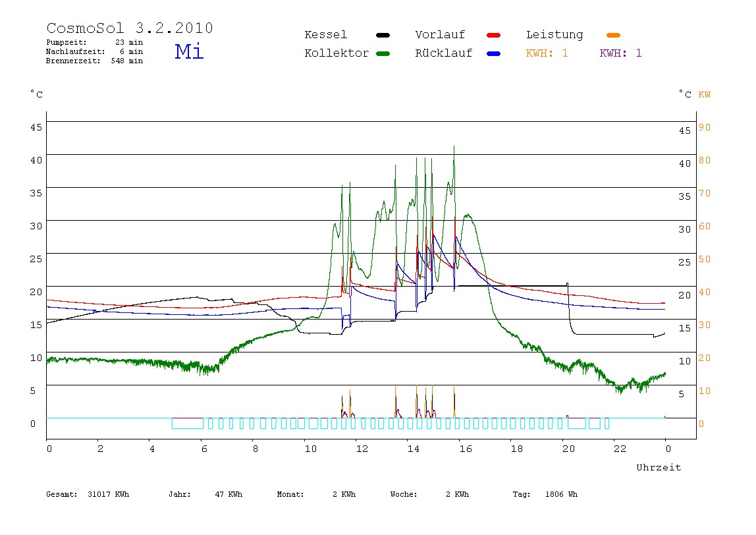Select the 'CosmoSol 3.2.2010' title text
Viewport: 756px width, 535px height.
130,28
